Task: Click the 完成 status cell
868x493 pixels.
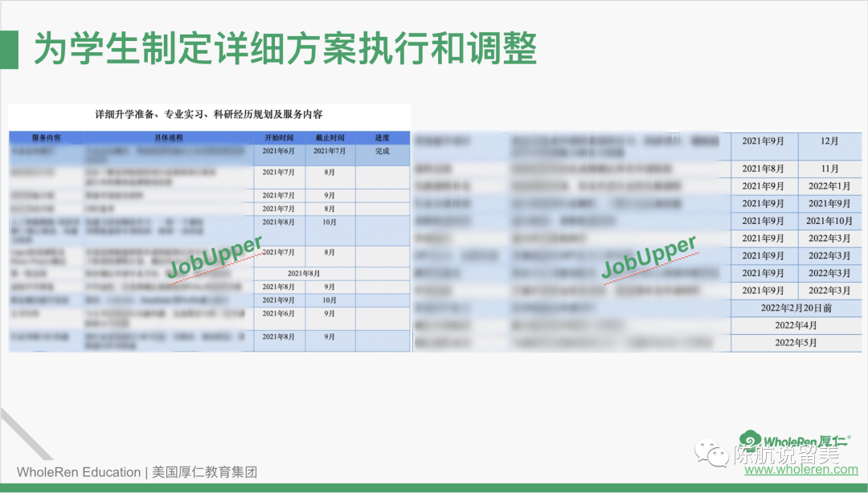Action: (382, 151)
